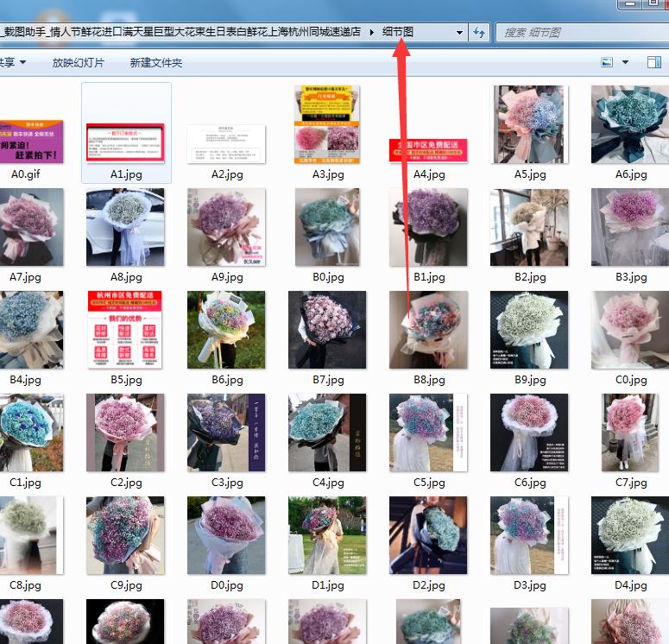This screenshot has width=669, height=644.
Task: Select the A3.jpg thumbnail
Action: tap(327, 124)
